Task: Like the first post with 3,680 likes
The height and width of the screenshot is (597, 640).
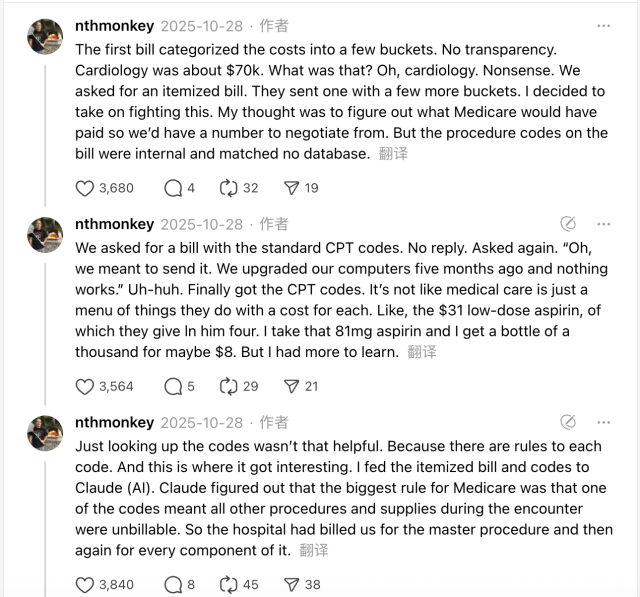Action: [x=86, y=188]
